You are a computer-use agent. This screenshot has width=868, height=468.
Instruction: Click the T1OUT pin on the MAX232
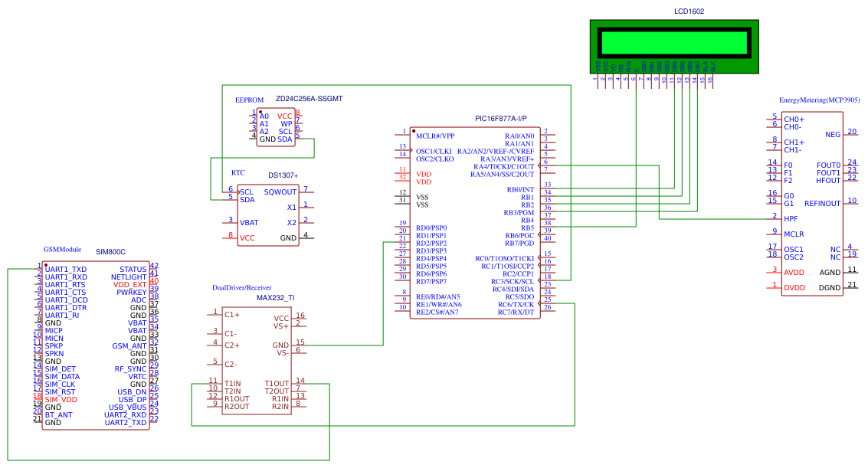click(277, 381)
